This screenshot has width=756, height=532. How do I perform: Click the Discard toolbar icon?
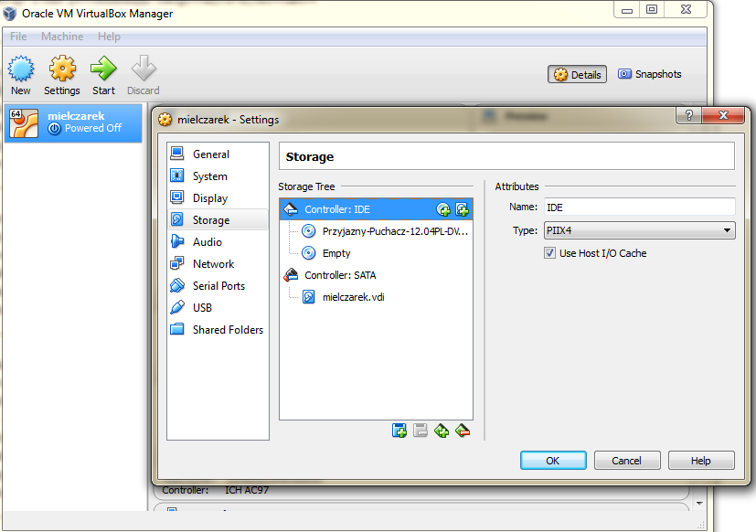tap(144, 69)
